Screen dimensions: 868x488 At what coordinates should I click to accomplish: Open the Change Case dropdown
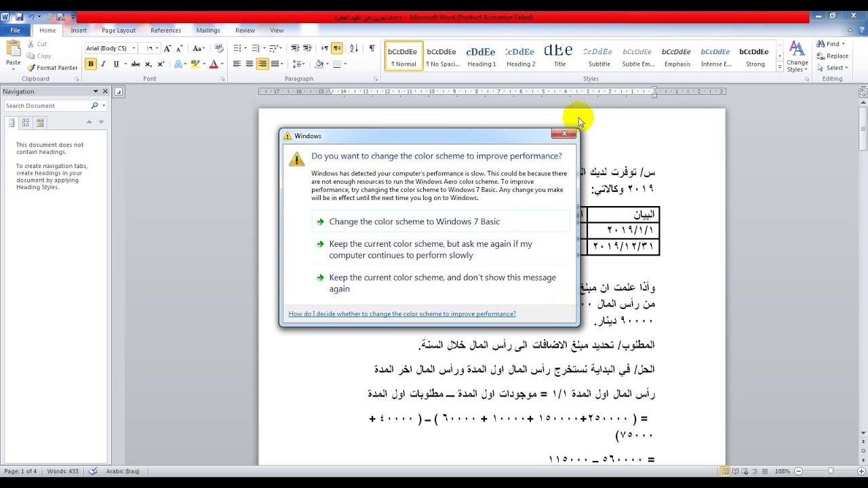pyautogui.click(x=198, y=48)
